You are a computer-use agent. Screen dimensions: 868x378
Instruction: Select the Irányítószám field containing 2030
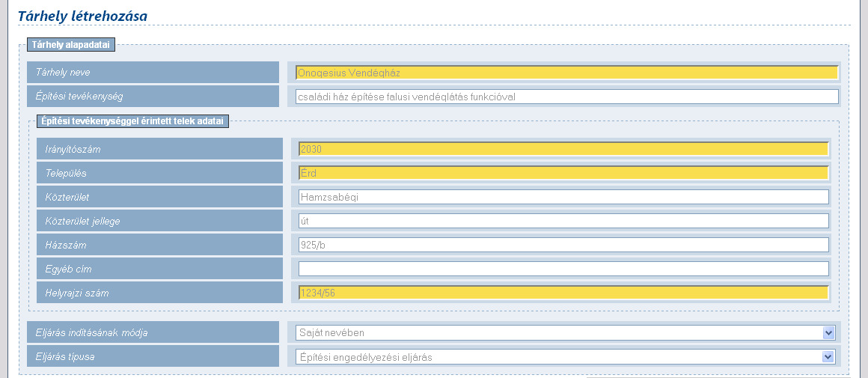click(563, 149)
